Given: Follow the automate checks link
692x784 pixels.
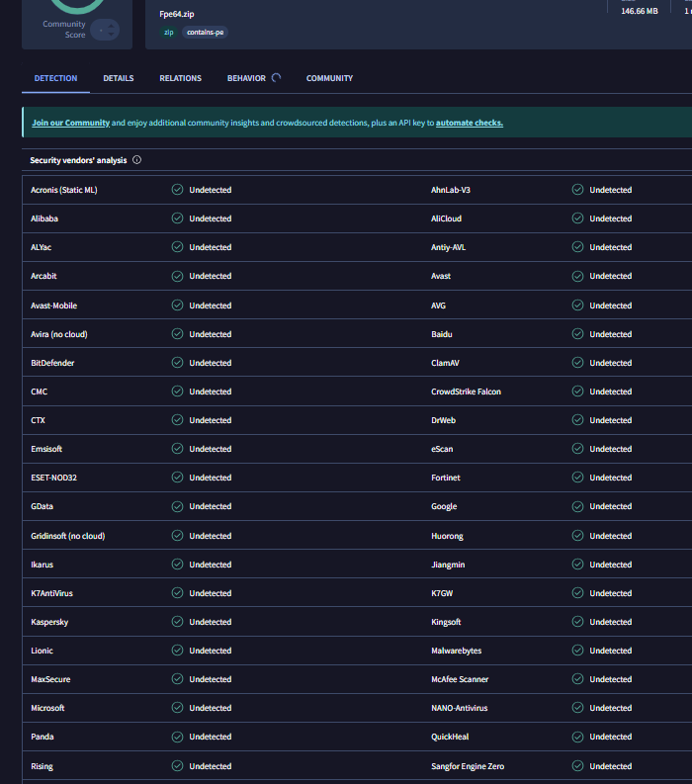Looking at the screenshot, I should (x=470, y=123).
